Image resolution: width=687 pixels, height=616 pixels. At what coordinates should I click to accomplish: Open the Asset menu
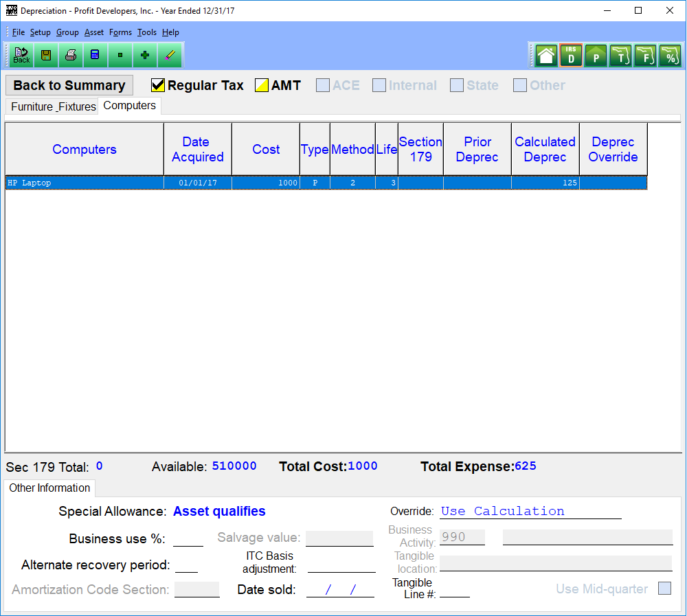(94, 32)
